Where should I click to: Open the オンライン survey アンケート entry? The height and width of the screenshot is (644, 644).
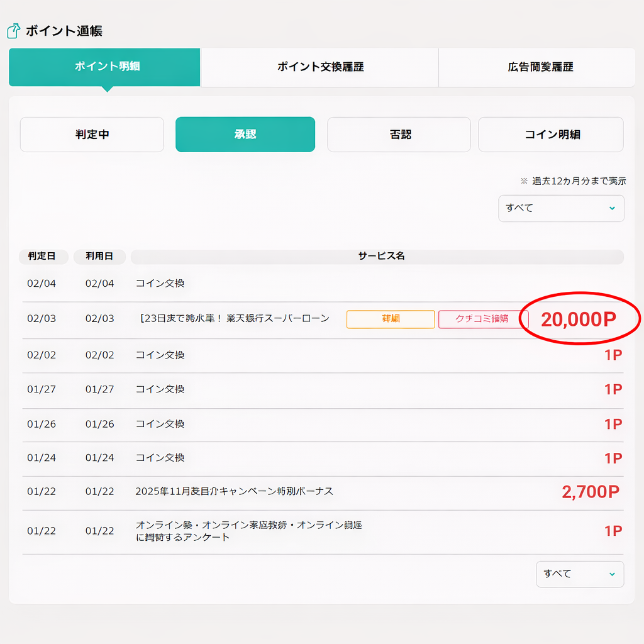coord(248,531)
